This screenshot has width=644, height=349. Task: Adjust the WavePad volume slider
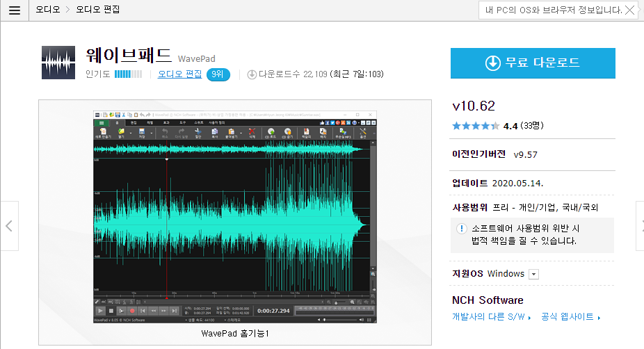tap(341, 319)
